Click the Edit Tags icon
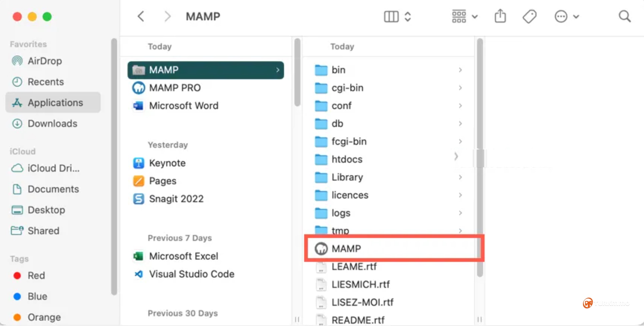 (529, 16)
